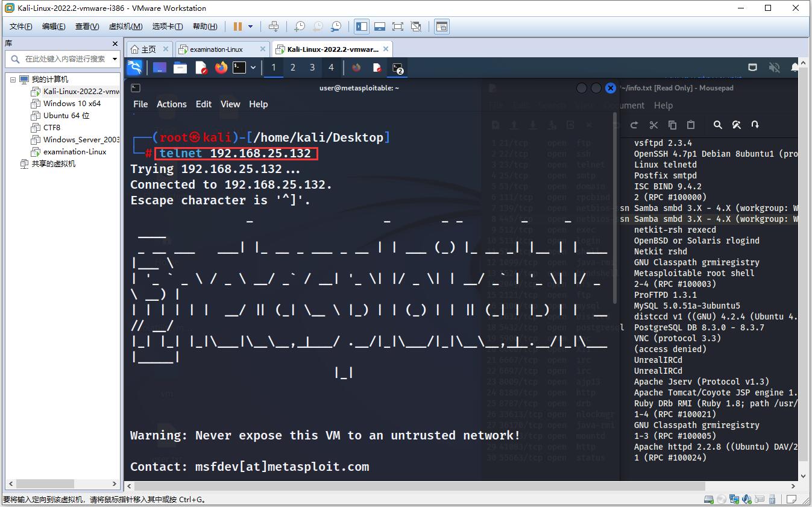Open Find with Mousepad's magnifier icon

pyautogui.click(x=717, y=125)
